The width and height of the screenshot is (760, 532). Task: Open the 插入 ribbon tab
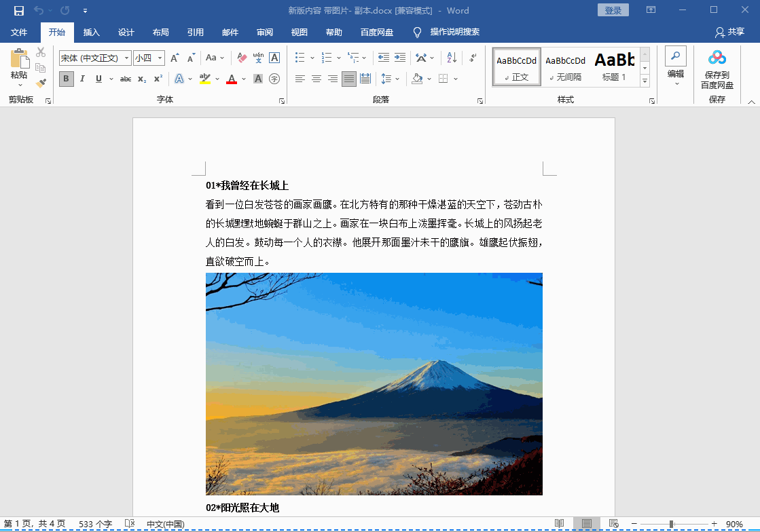pyautogui.click(x=91, y=32)
